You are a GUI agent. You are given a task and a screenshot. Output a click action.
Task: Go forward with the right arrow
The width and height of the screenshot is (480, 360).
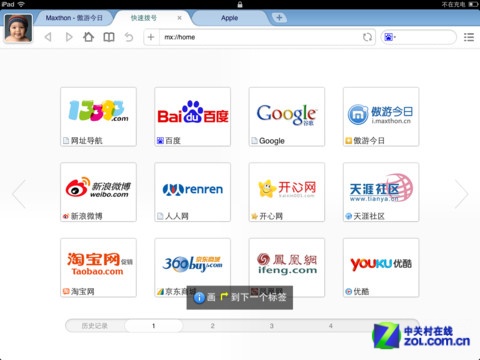coord(69,37)
